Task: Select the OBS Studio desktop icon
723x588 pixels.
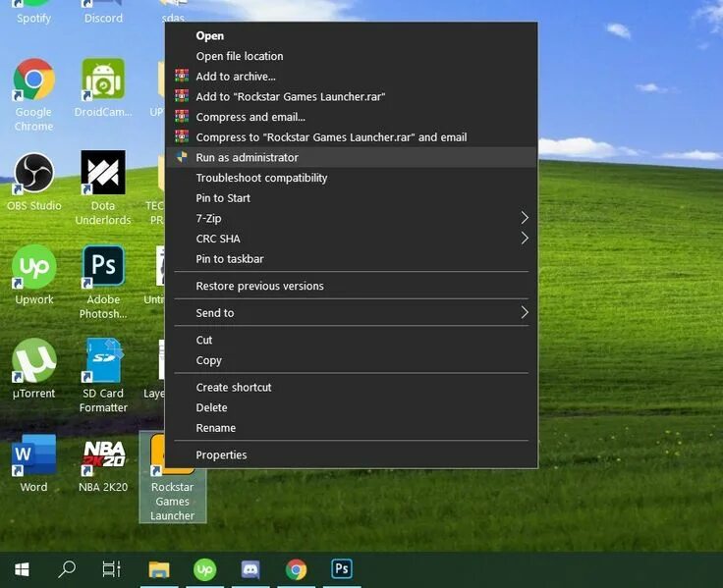Action: (x=33, y=182)
